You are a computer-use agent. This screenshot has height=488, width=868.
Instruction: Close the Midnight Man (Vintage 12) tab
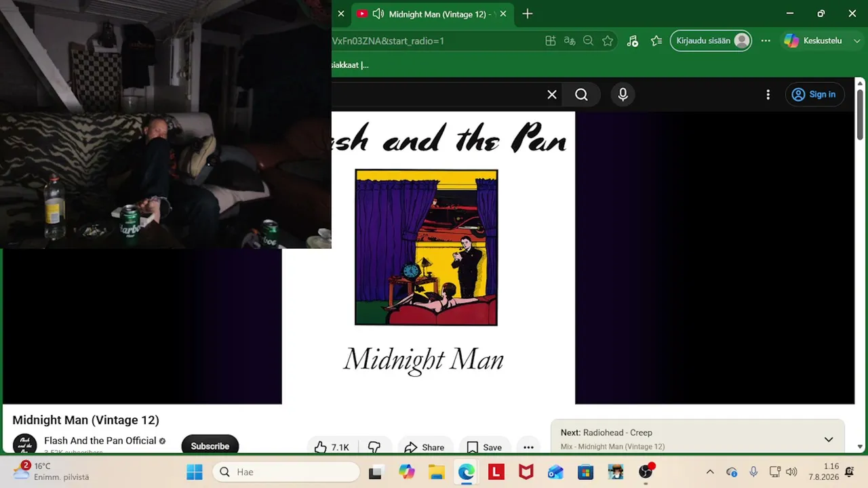502,14
